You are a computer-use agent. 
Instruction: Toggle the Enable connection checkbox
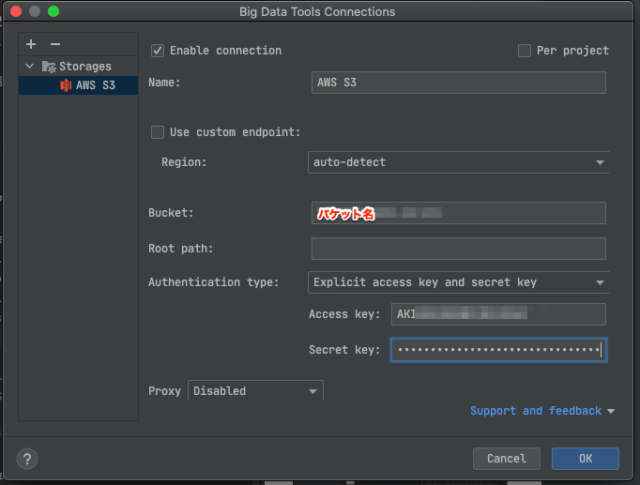pos(158,51)
